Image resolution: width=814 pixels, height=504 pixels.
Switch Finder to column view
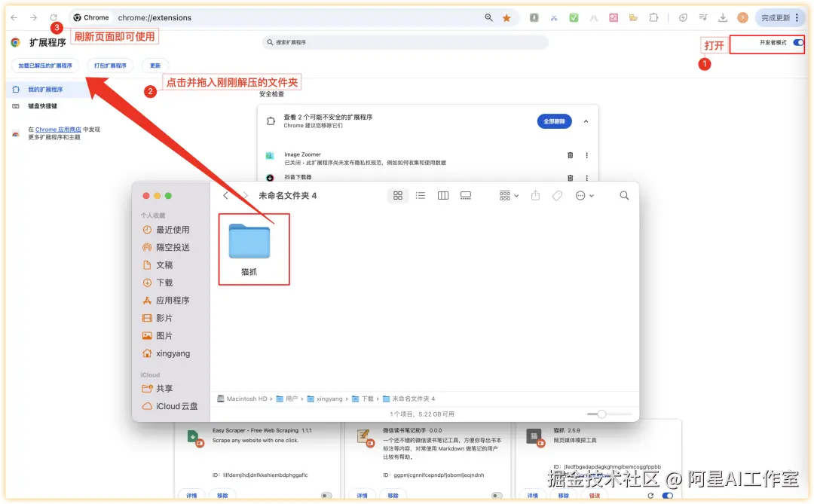tap(442, 195)
